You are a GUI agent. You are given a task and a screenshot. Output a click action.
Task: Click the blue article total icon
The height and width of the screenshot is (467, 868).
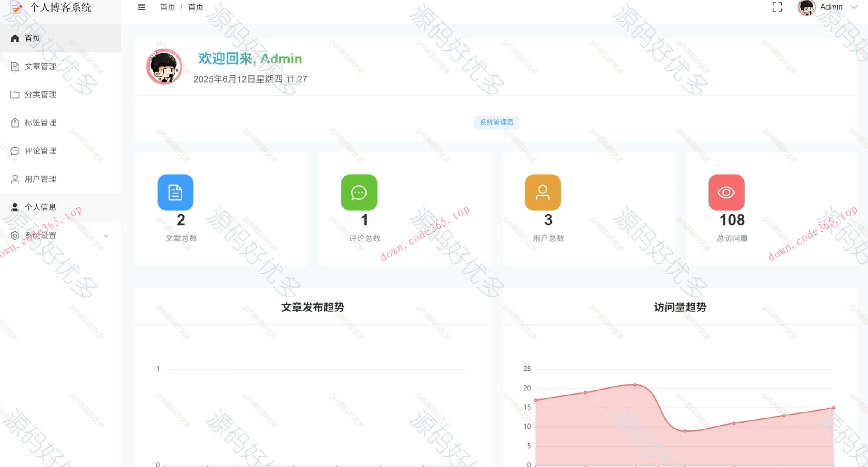(x=175, y=192)
